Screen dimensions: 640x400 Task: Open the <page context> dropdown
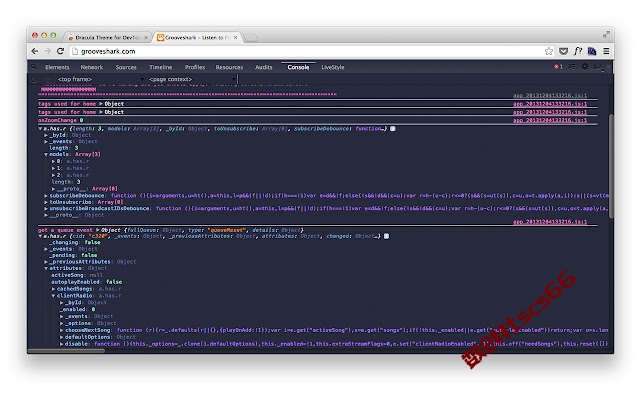(192, 79)
